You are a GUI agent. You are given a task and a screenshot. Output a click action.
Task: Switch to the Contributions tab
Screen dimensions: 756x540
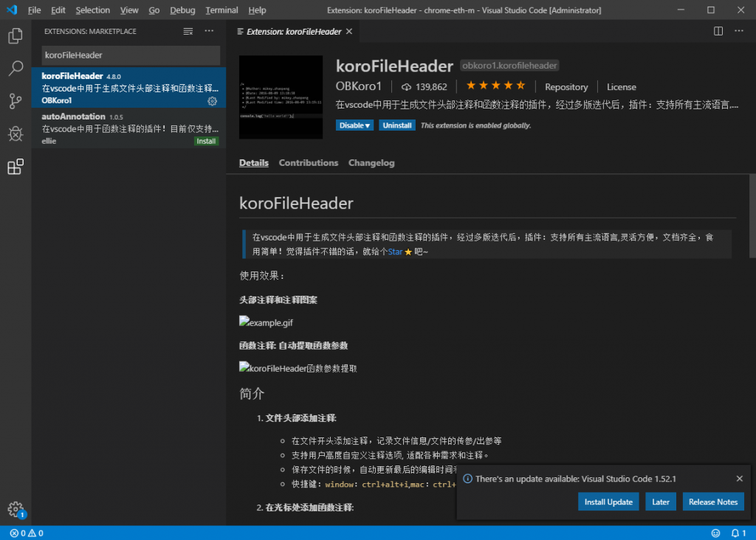tap(308, 163)
